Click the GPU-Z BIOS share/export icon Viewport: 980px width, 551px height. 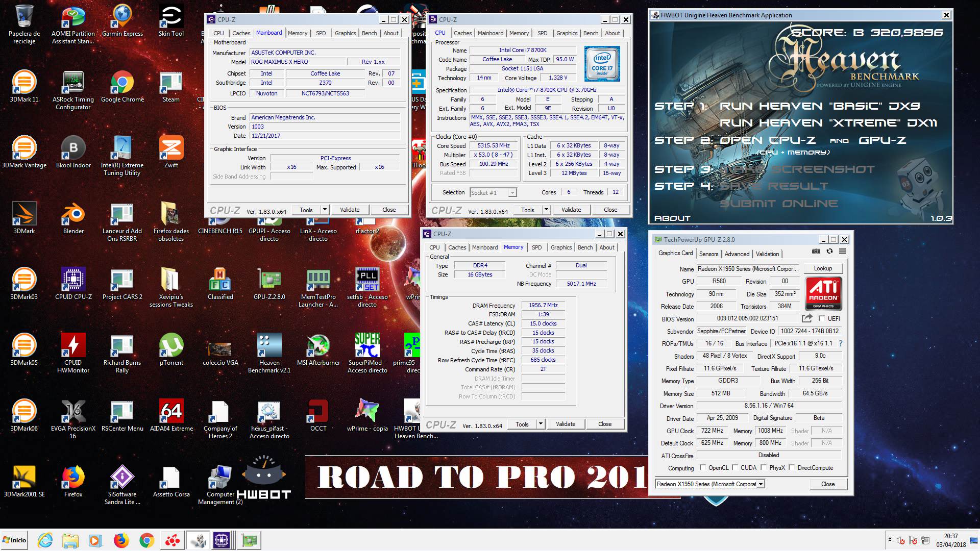coord(807,318)
